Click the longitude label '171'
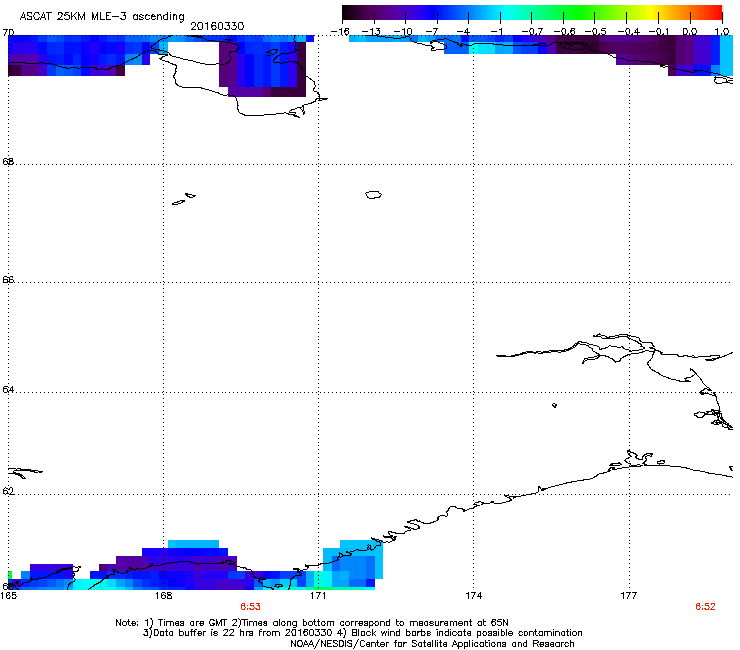This screenshot has width=740, height=650. tap(318, 596)
